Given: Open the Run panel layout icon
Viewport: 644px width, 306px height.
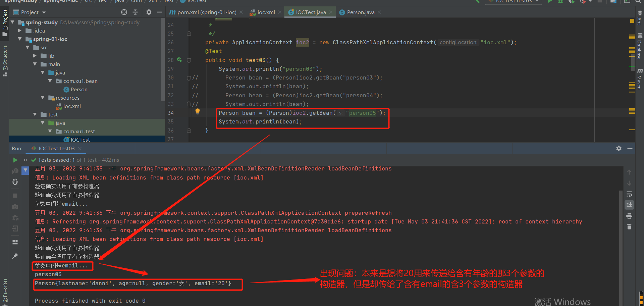Looking at the screenshot, I should point(15,242).
